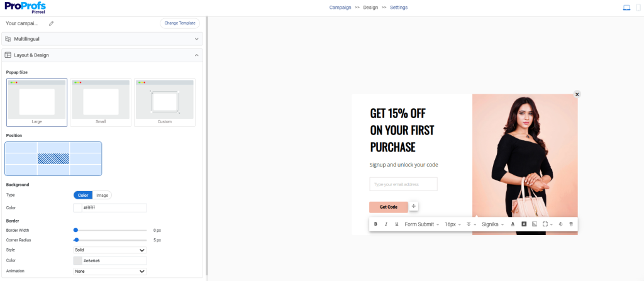Screen dimensions: 644x281
Task: Apply italic formatting in the text toolbar
Action: click(x=386, y=224)
